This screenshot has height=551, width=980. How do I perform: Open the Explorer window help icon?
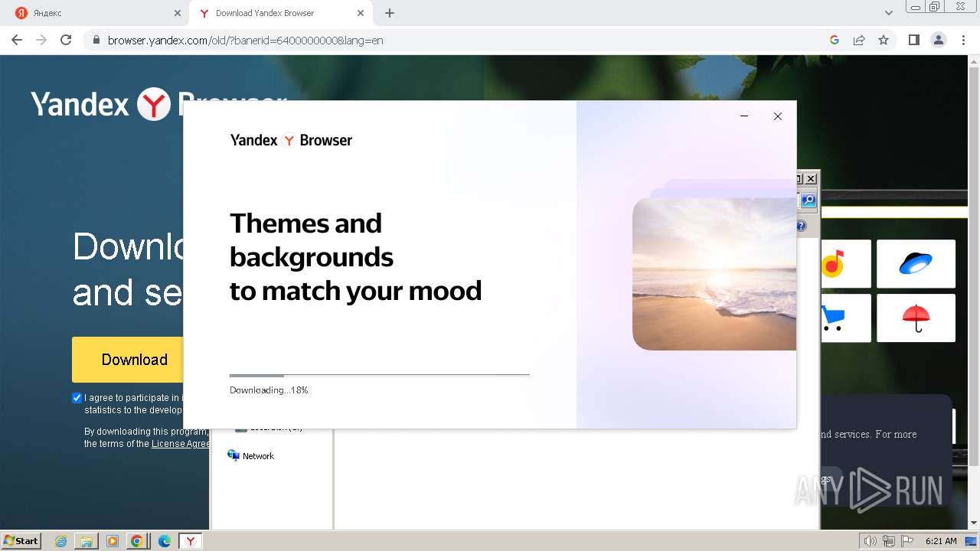click(x=802, y=226)
